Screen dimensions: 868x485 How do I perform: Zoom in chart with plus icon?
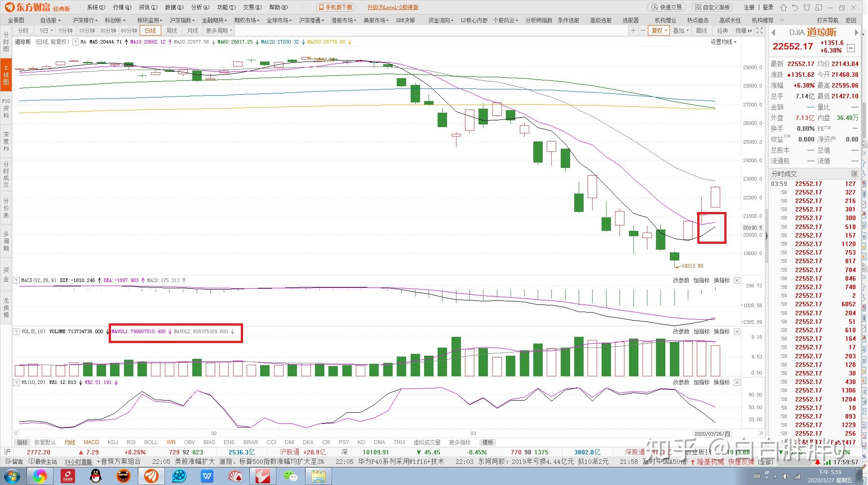pyautogui.click(x=633, y=31)
